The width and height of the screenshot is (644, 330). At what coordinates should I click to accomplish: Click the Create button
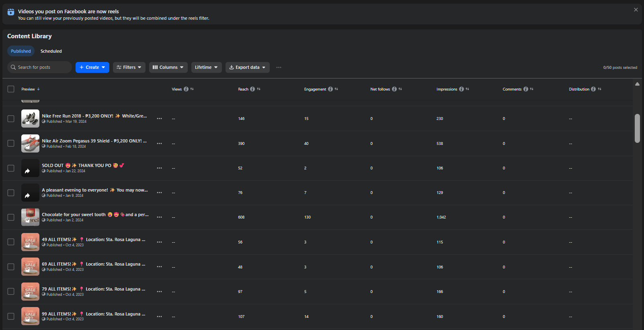92,68
